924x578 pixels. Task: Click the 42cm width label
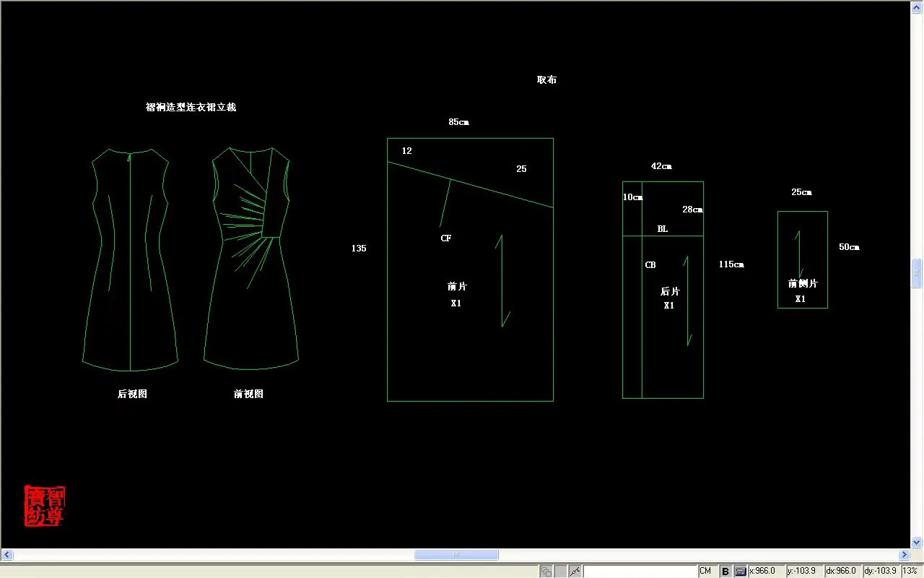click(661, 166)
